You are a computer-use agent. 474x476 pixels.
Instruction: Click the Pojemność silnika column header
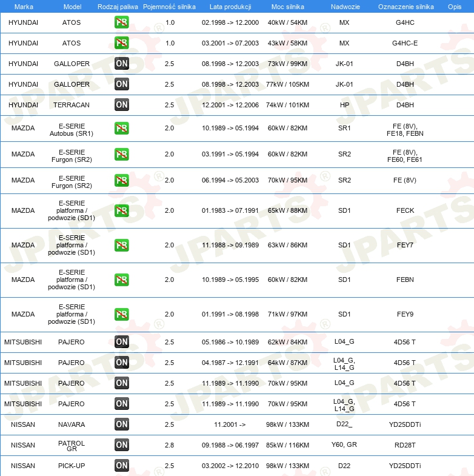tap(169, 7)
